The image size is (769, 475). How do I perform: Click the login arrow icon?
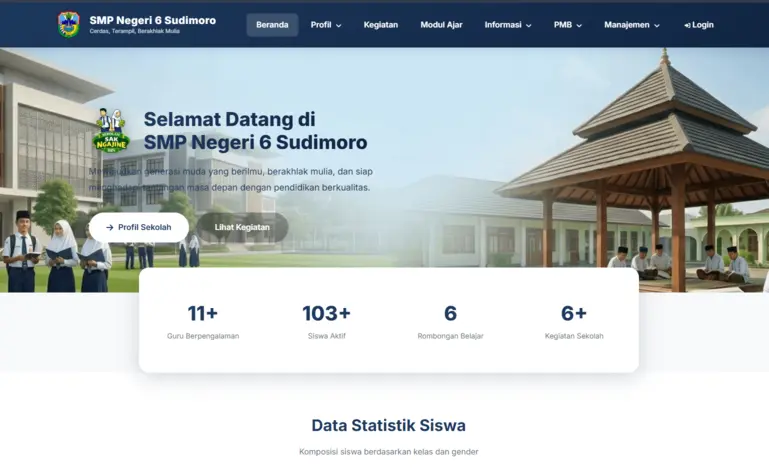point(687,25)
